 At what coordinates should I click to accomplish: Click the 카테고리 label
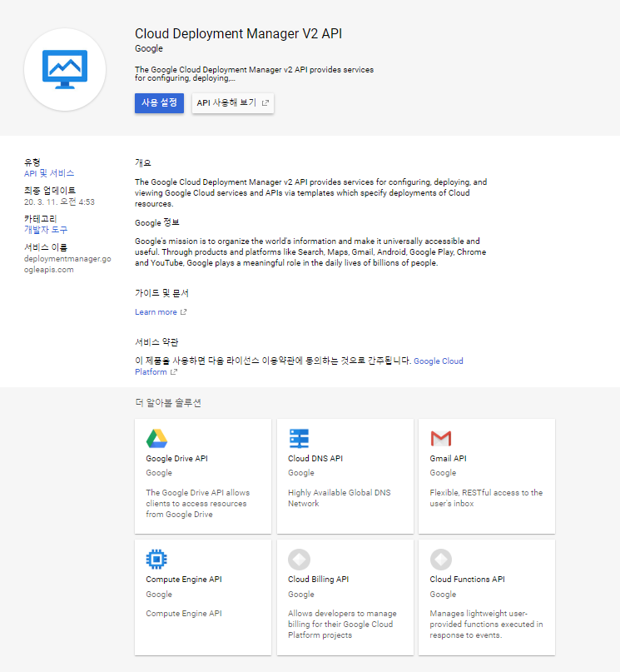pyautogui.click(x=41, y=218)
